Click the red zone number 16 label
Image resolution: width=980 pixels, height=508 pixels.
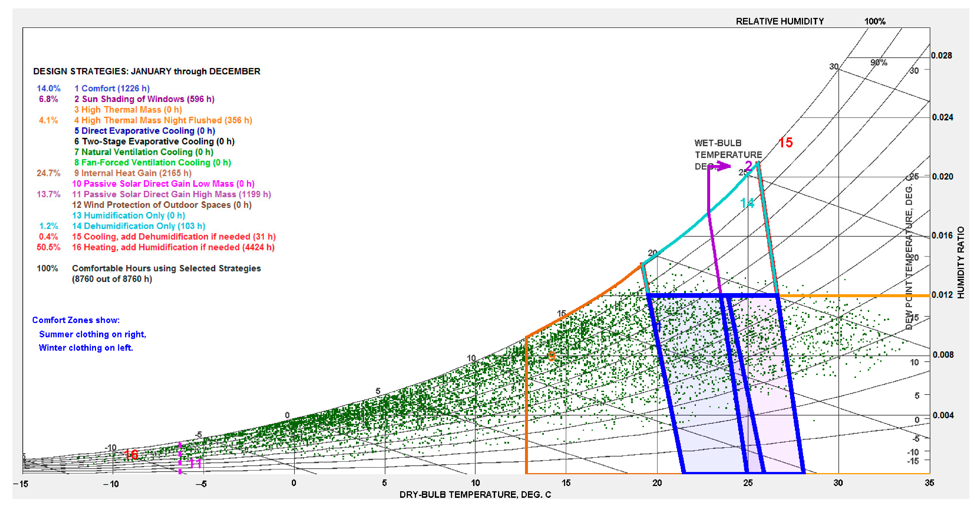coord(131,454)
